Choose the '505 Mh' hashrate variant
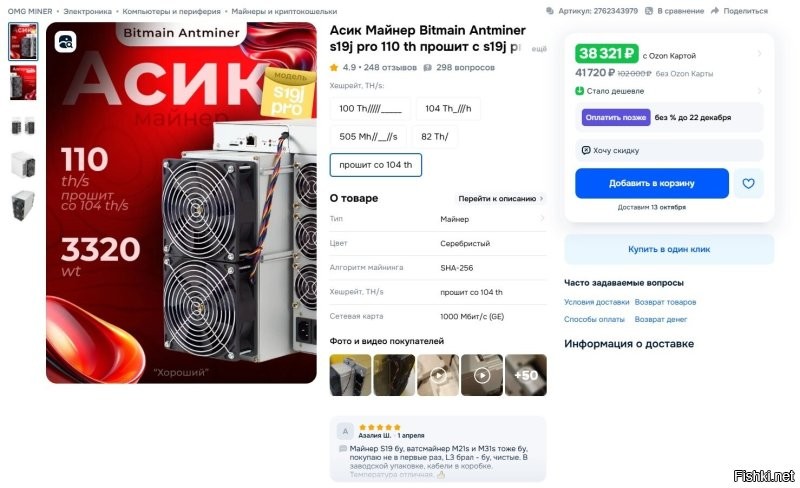800x488 pixels. point(368,136)
